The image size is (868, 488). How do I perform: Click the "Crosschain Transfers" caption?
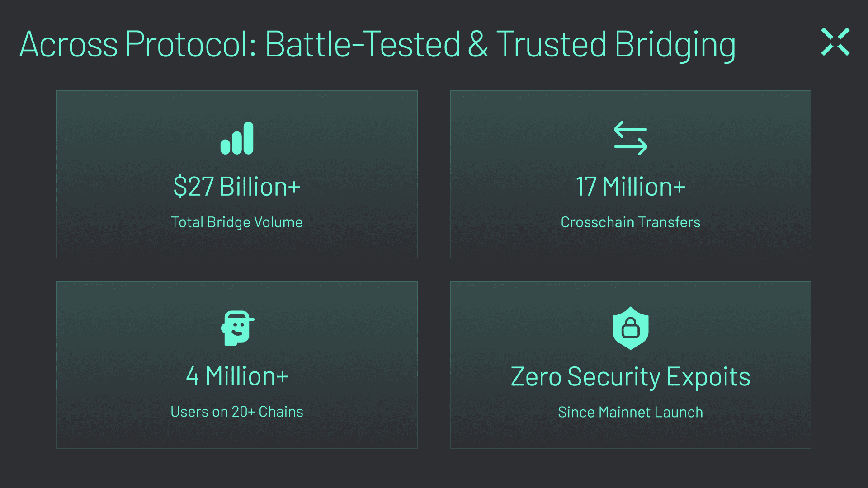630,222
